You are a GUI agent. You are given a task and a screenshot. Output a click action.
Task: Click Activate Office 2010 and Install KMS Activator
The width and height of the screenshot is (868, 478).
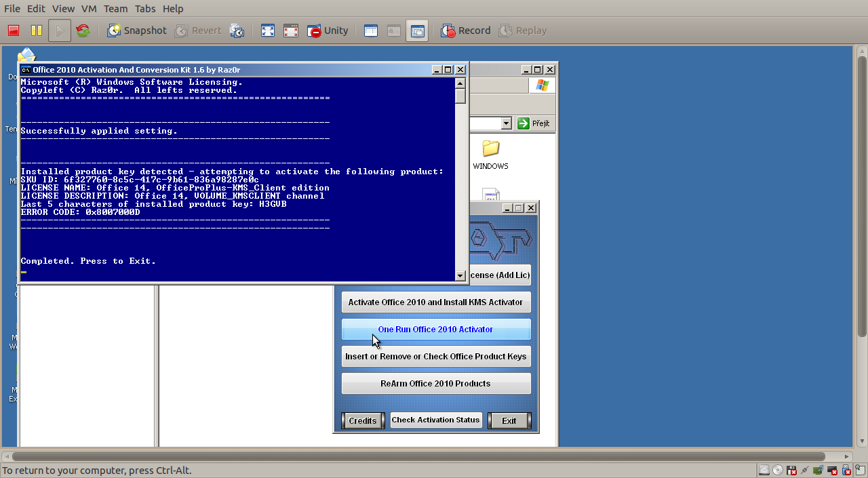point(436,302)
